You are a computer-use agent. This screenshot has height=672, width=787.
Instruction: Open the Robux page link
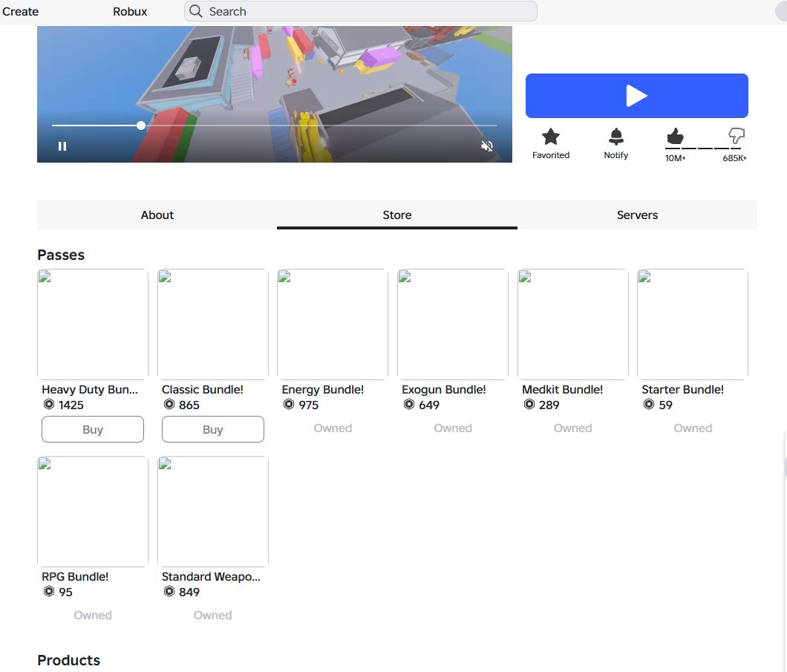tap(130, 12)
